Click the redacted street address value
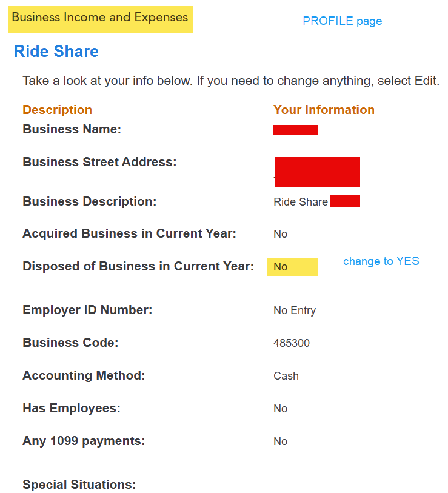Image resolution: width=448 pixels, height=493 pixels. click(x=317, y=171)
